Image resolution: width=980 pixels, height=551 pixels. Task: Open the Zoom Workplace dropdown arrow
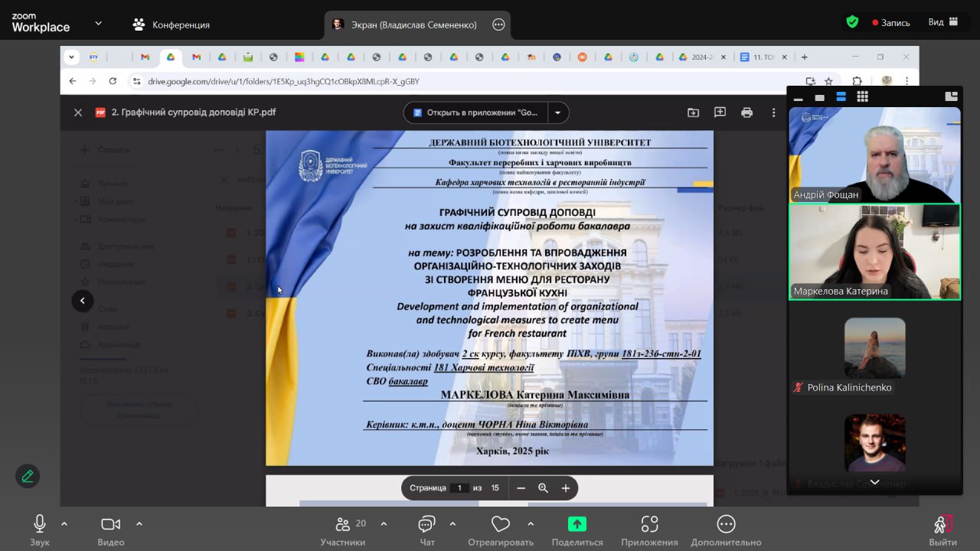tap(98, 24)
